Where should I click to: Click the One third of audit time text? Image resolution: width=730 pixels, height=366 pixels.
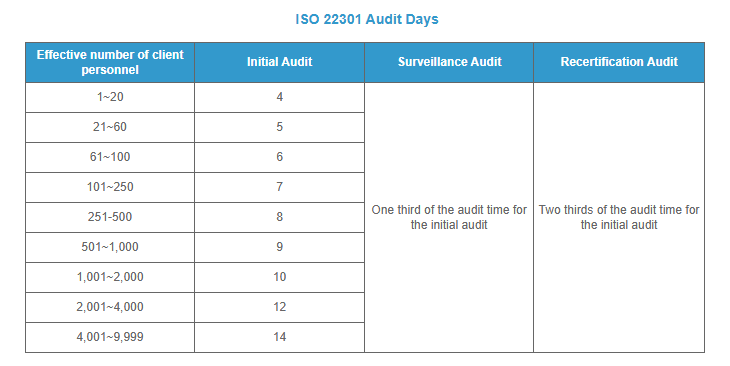tap(449, 217)
